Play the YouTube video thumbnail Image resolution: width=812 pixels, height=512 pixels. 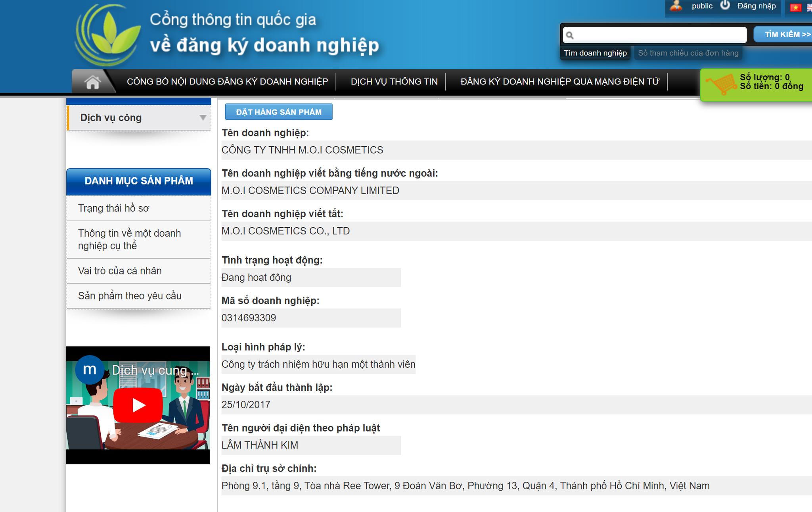[138, 405]
